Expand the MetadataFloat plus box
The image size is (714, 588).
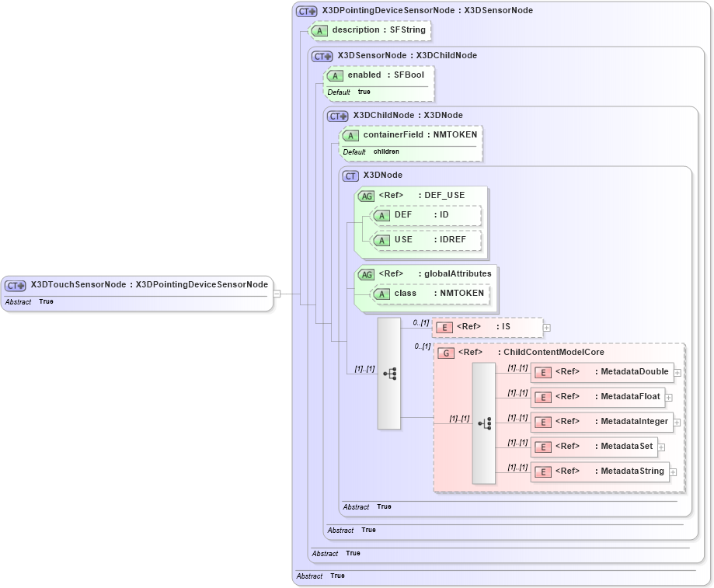(669, 398)
